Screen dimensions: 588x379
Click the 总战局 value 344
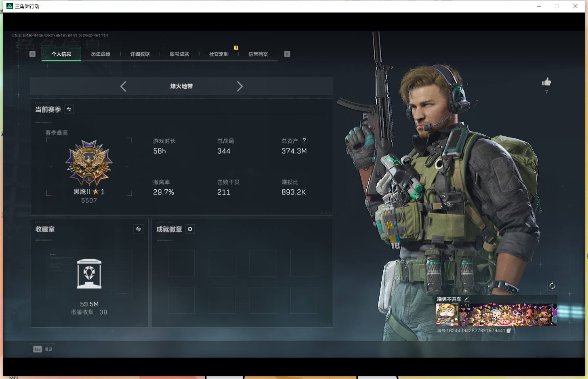tap(224, 151)
